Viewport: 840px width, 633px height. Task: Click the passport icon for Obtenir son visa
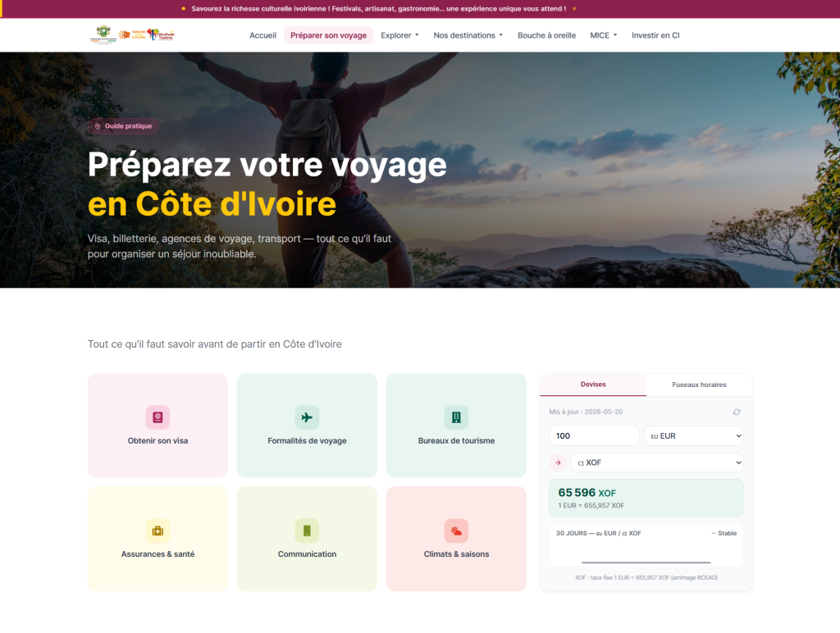[x=157, y=417]
